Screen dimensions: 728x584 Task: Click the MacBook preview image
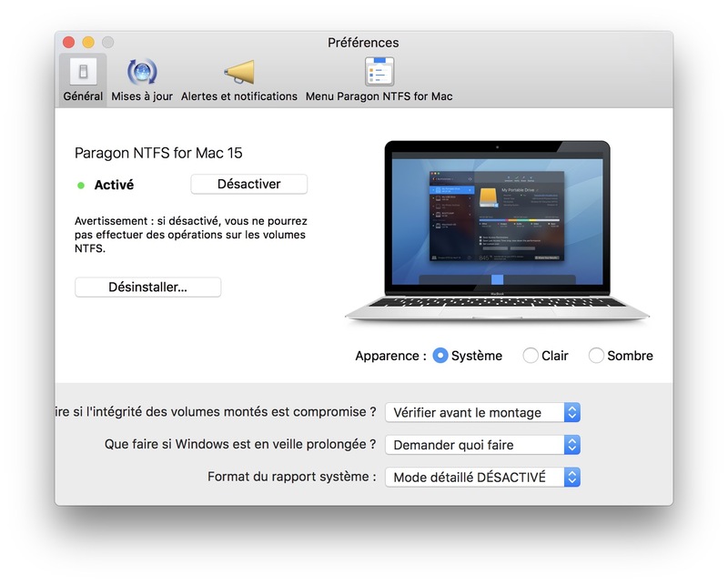click(x=497, y=231)
